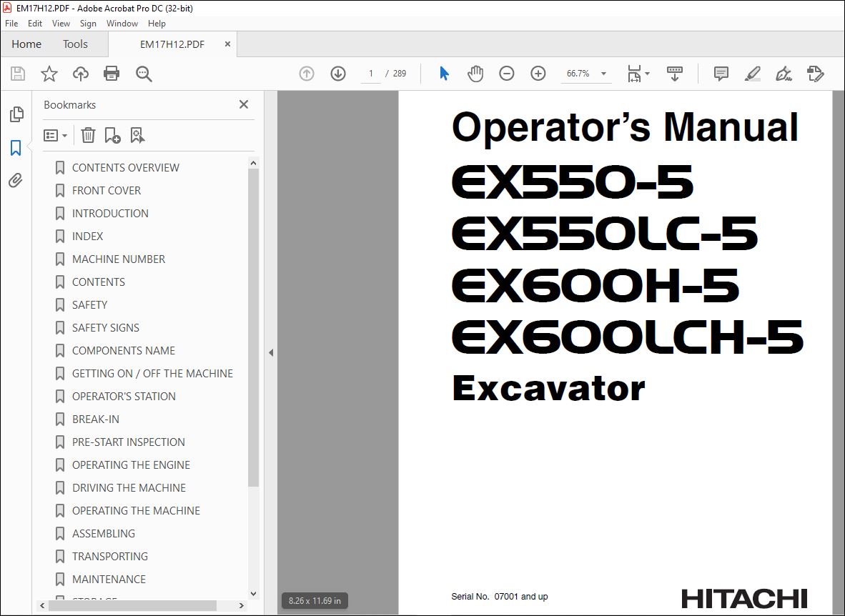Click the scrolling mode icon

pyautogui.click(x=675, y=74)
